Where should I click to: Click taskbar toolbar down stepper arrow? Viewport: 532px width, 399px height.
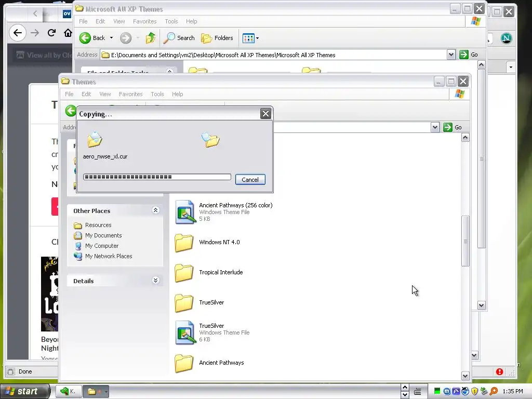coord(405,395)
